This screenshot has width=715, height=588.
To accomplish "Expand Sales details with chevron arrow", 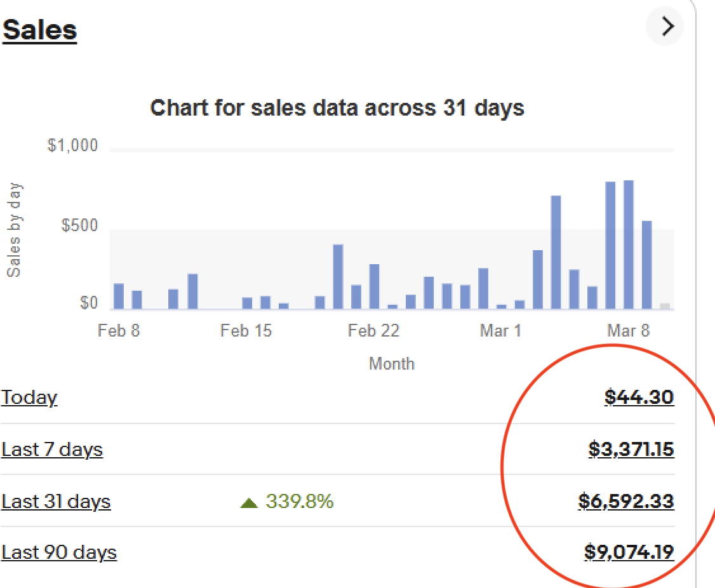I will 666,27.
